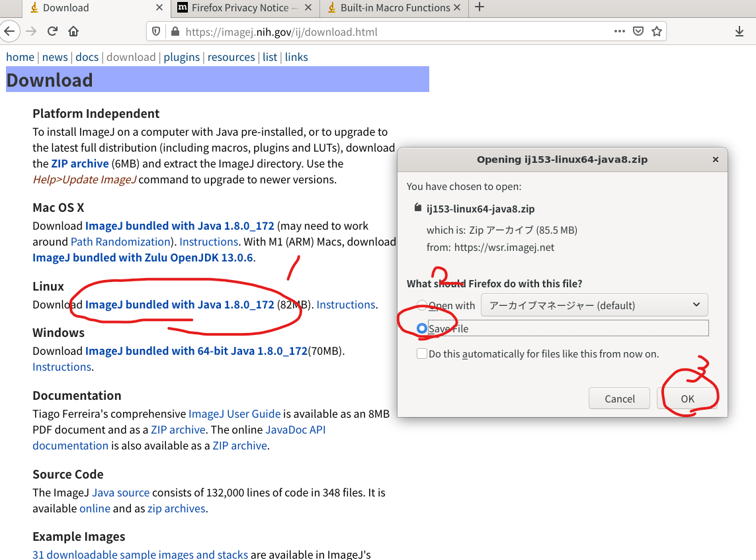Download Linux ImageJ bundled with Java
756x560 pixels.
pos(179,304)
